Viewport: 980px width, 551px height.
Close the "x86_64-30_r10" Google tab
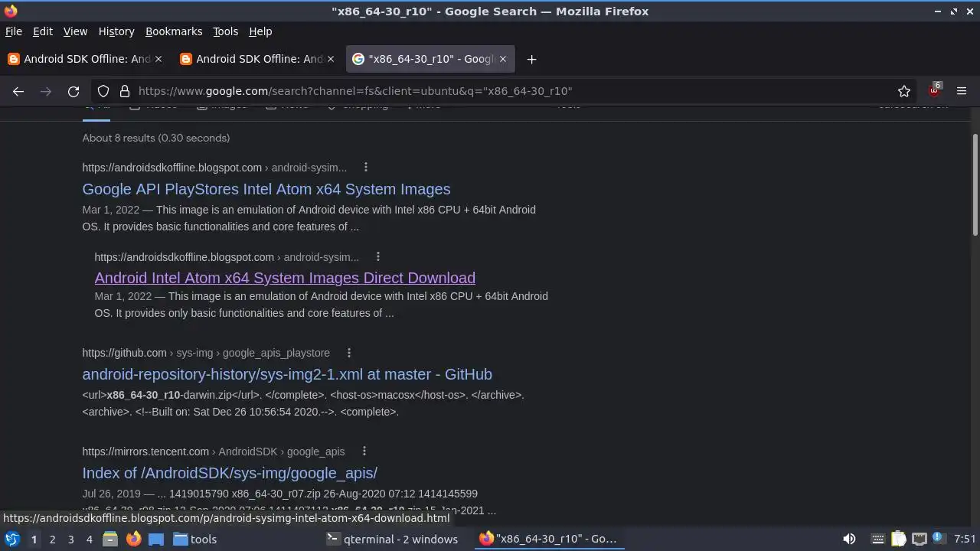point(503,59)
